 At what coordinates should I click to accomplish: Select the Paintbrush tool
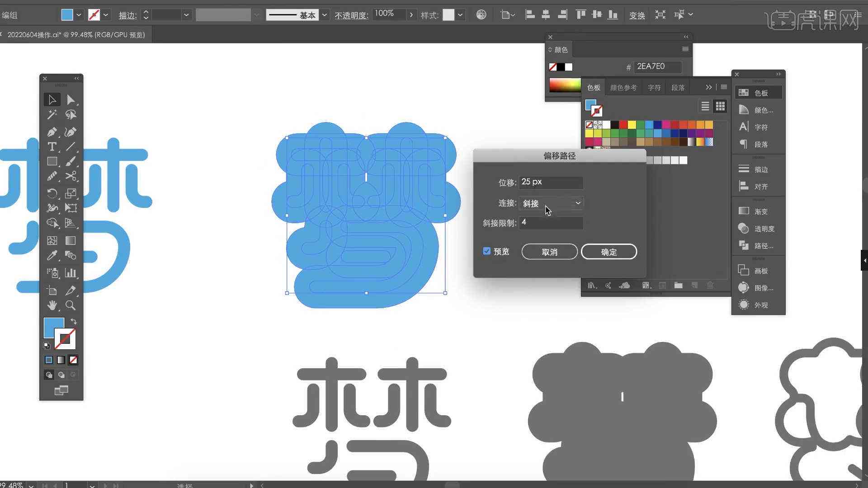pyautogui.click(x=71, y=161)
